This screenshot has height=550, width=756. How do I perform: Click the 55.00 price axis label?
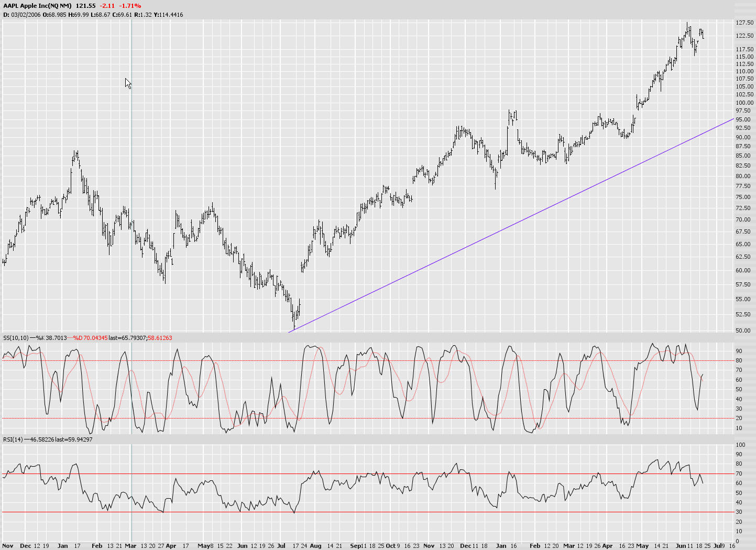(743, 299)
